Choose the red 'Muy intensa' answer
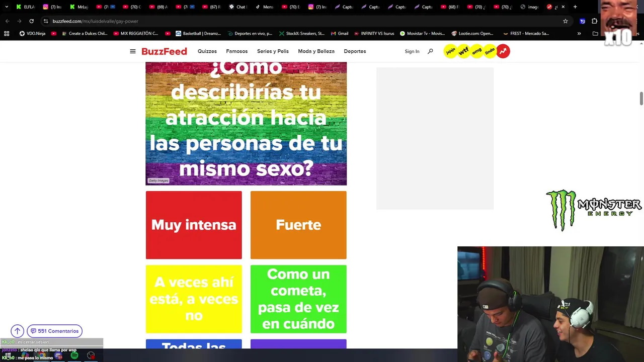The height and width of the screenshot is (362, 644). pos(194,225)
